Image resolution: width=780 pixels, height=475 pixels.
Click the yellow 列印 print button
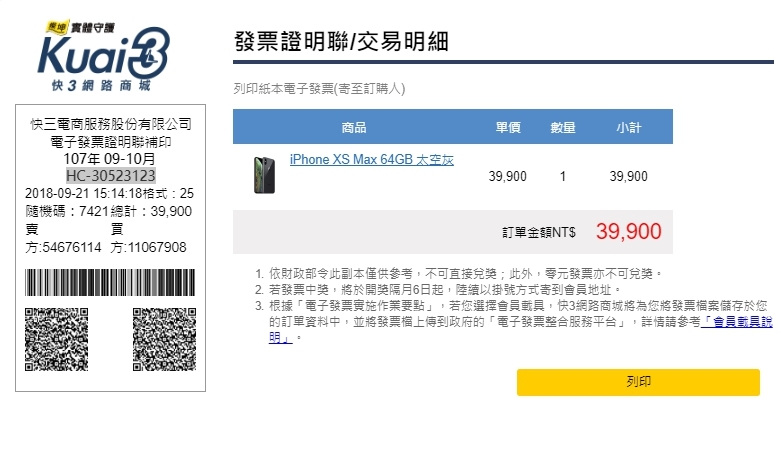coord(638,382)
